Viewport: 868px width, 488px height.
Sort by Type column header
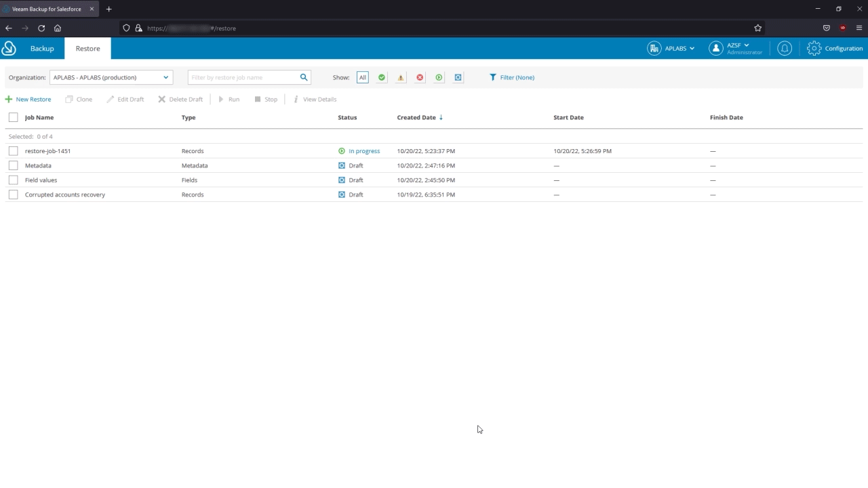click(x=189, y=117)
